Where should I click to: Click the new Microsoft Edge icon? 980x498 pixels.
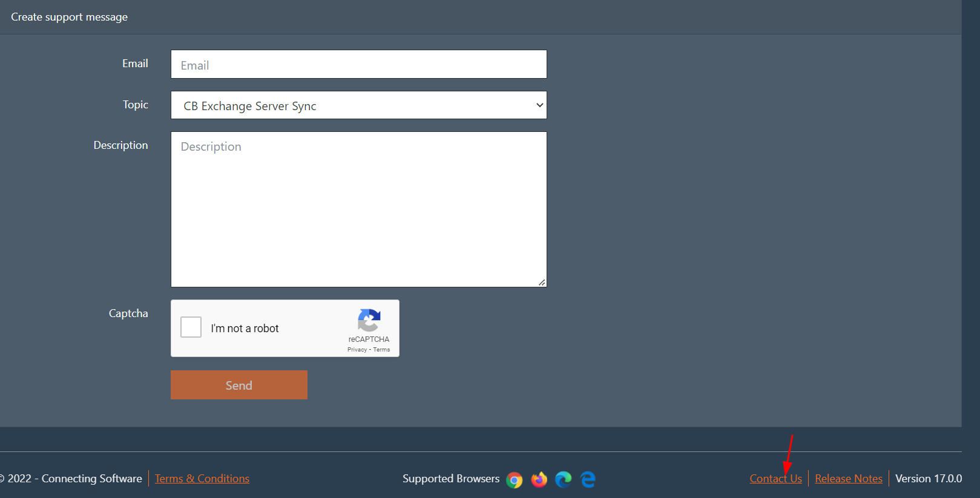point(564,479)
